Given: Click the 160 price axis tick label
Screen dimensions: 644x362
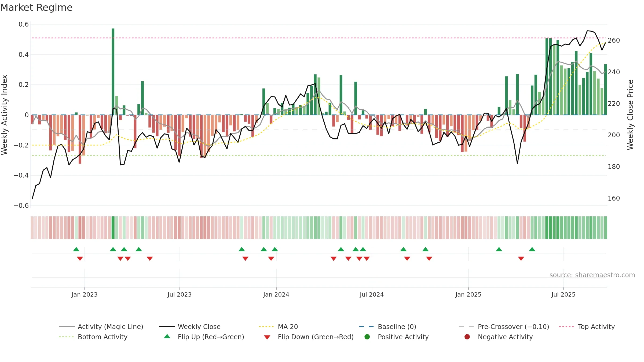Looking at the screenshot, I should pyautogui.click(x=614, y=198).
